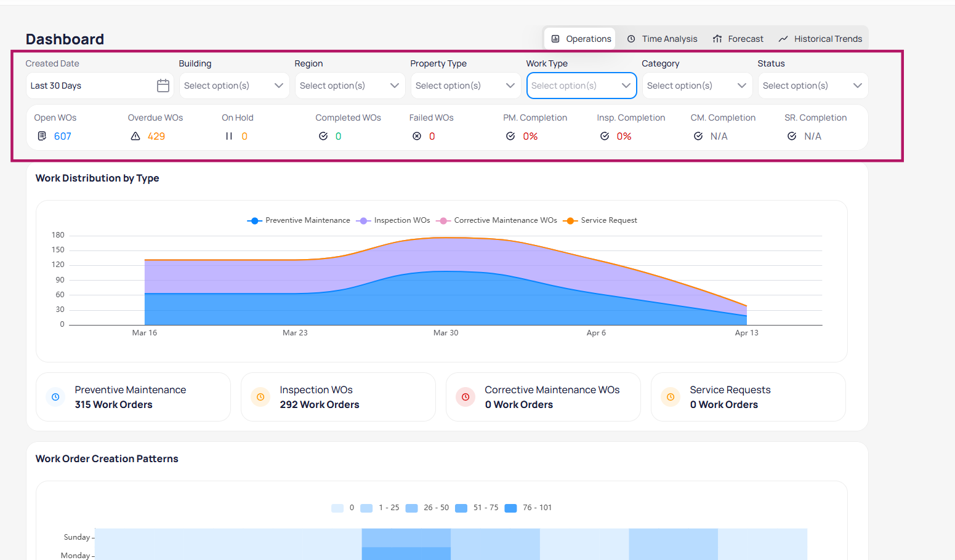Click the Open WOs clipboard icon
Viewport: 955px width, 560px height.
[x=42, y=136]
